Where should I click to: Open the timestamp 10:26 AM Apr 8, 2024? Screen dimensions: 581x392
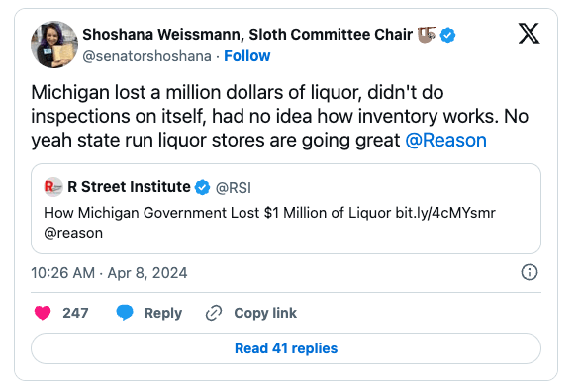(x=109, y=273)
